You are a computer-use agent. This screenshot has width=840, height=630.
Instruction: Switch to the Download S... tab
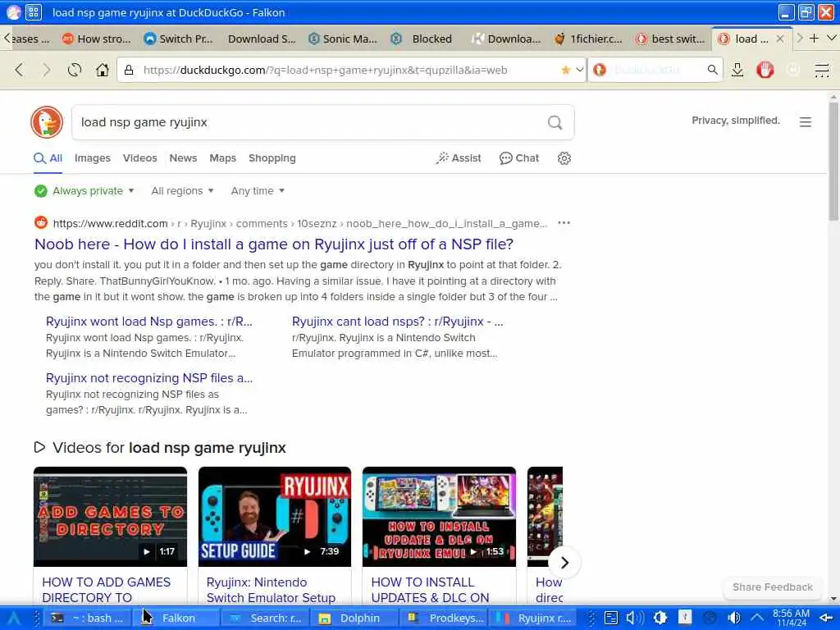pyautogui.click(x=261, y=39)
